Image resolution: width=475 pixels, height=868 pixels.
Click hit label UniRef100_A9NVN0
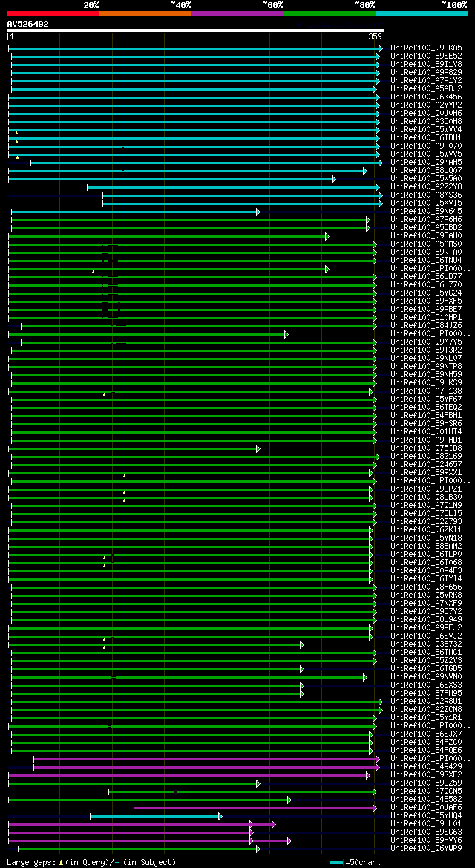[x=426, y=676]
